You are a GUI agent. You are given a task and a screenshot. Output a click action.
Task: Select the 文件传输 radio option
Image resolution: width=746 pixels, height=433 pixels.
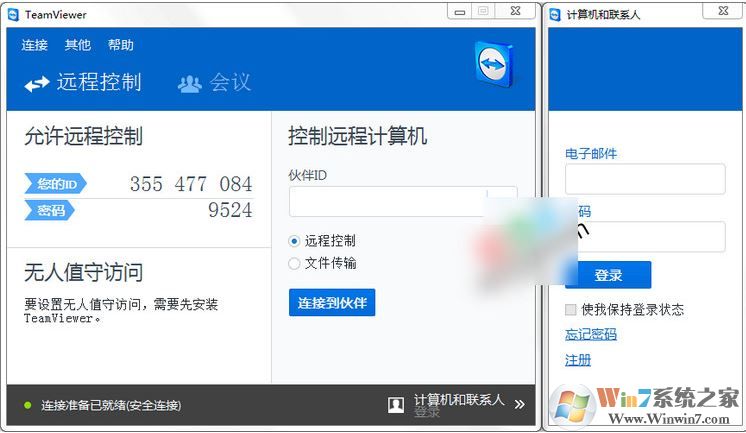point(294,263)
